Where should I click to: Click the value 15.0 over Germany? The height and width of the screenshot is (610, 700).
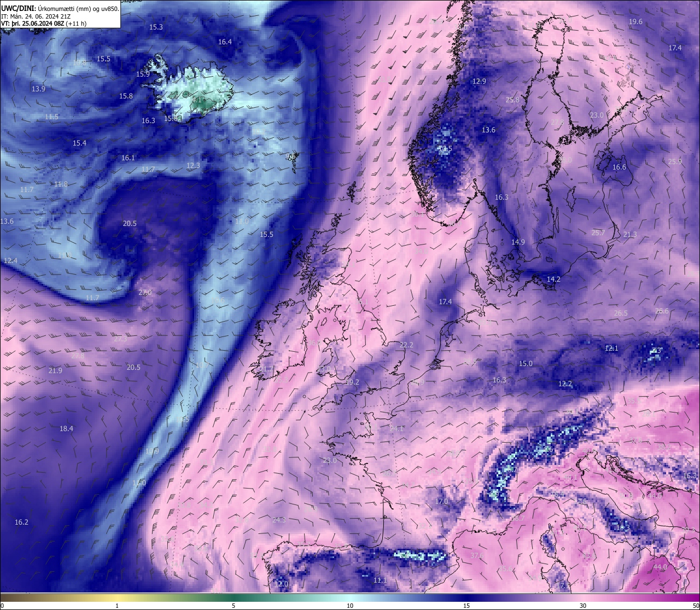(x=526, y=363)
